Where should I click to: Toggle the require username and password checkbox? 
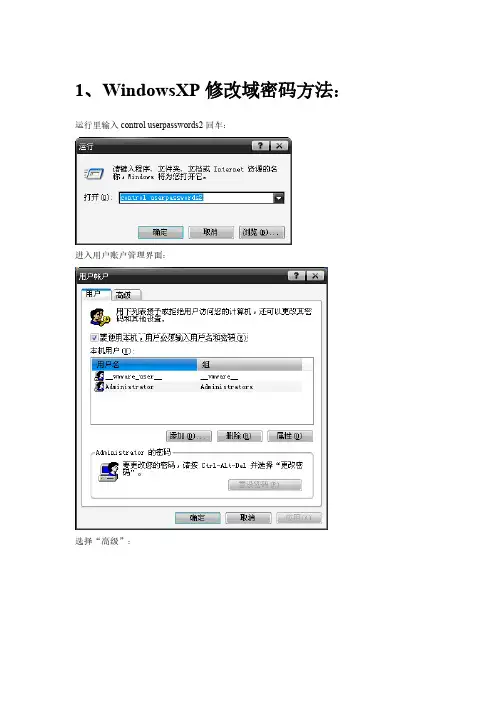(x=94, y=337)
